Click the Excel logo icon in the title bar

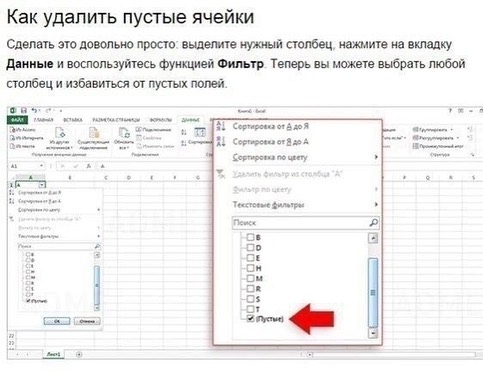pos(13,110)
